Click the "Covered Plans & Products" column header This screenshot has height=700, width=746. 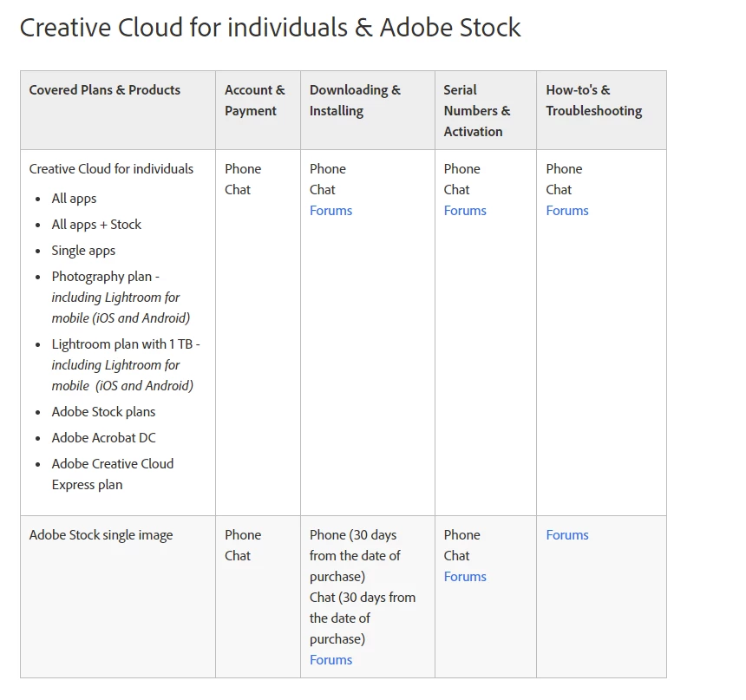(x=105, y=90)
